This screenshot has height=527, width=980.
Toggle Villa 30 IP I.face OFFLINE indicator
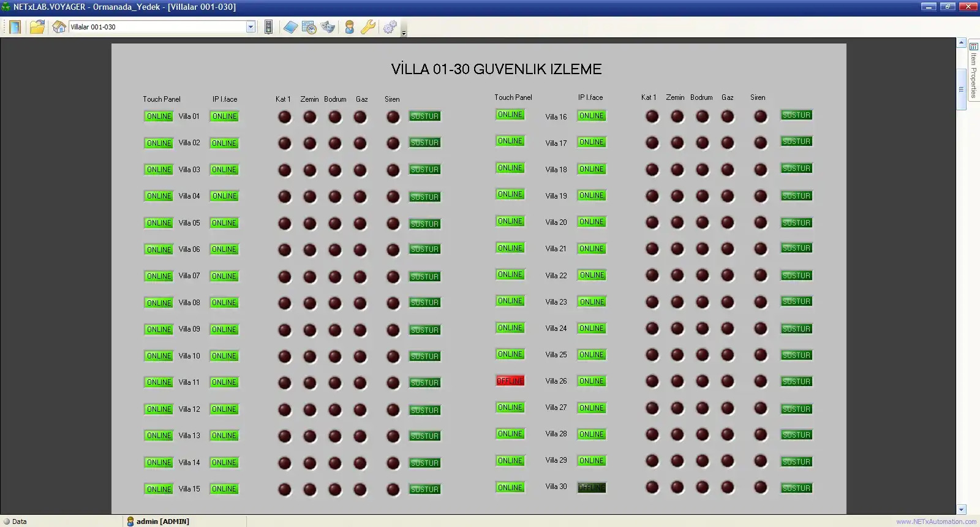(x=592, y=488)
